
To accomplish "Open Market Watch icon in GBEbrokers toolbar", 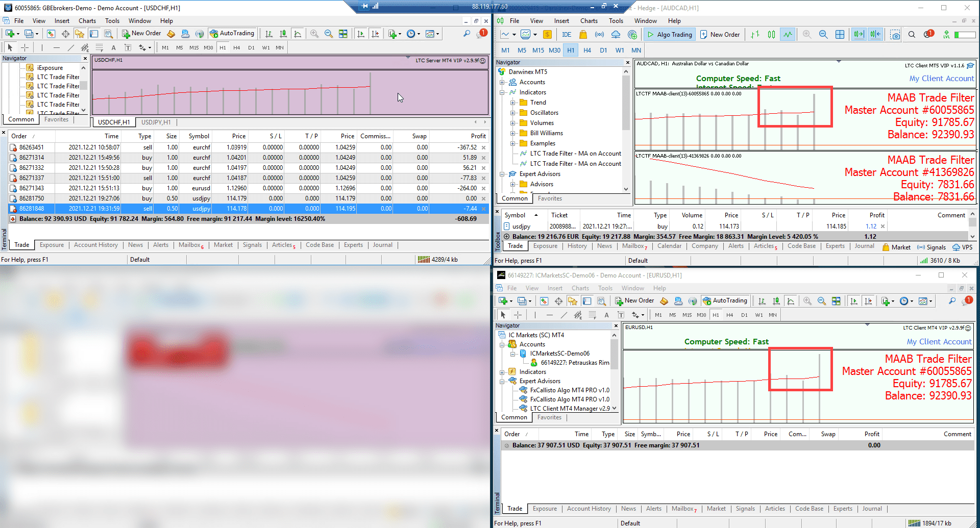I will click(51, 34).
